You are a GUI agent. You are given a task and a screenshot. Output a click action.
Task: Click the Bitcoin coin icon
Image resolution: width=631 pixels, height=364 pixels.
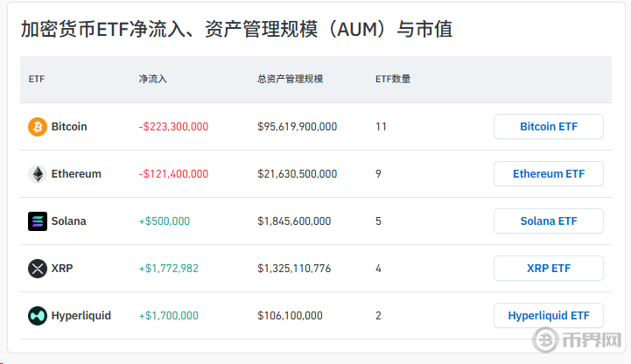[x=38, y=127]
